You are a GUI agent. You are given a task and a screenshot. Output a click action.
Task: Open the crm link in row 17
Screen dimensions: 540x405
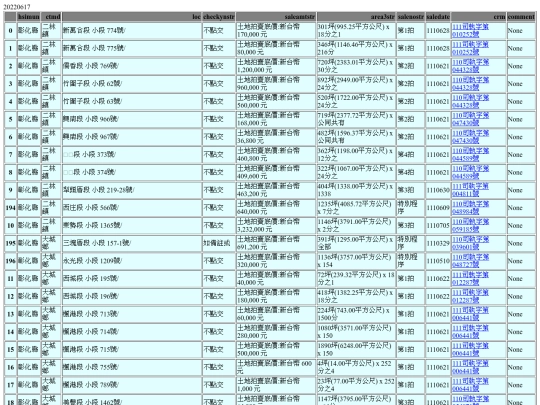(x=470, y=385)
